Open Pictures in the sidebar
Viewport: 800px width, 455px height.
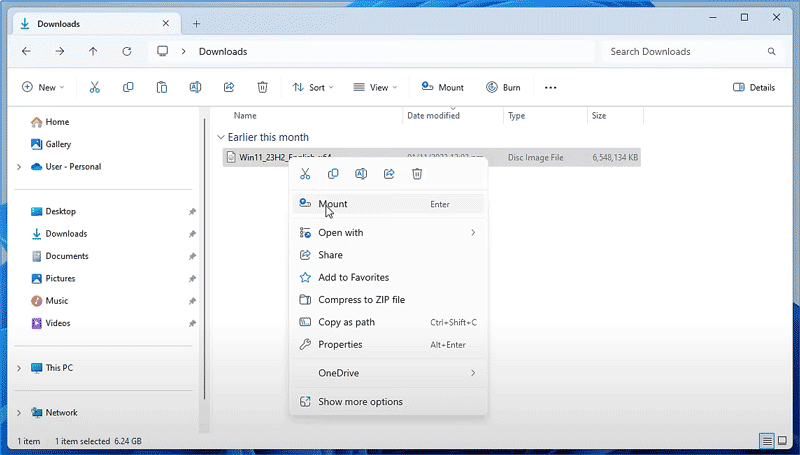53,279
